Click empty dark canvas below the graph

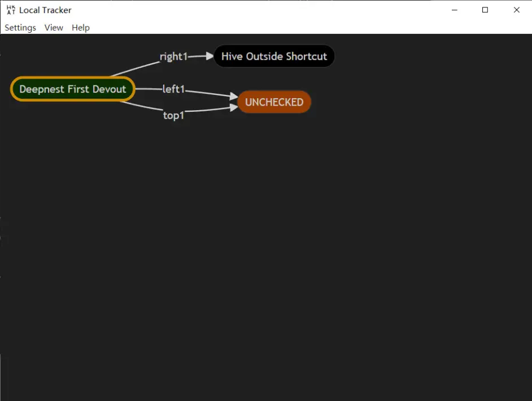(265, 254)
